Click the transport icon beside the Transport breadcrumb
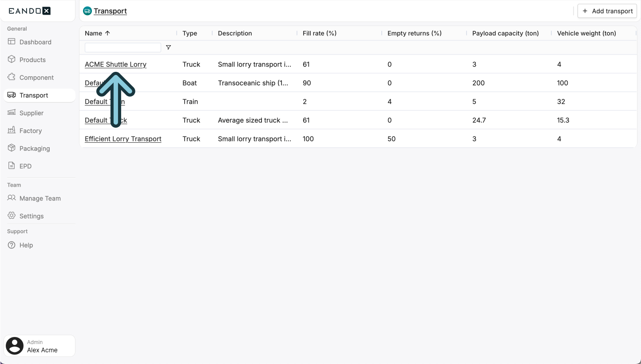Screen dimensions: 641x364 (x=87, y=10)
